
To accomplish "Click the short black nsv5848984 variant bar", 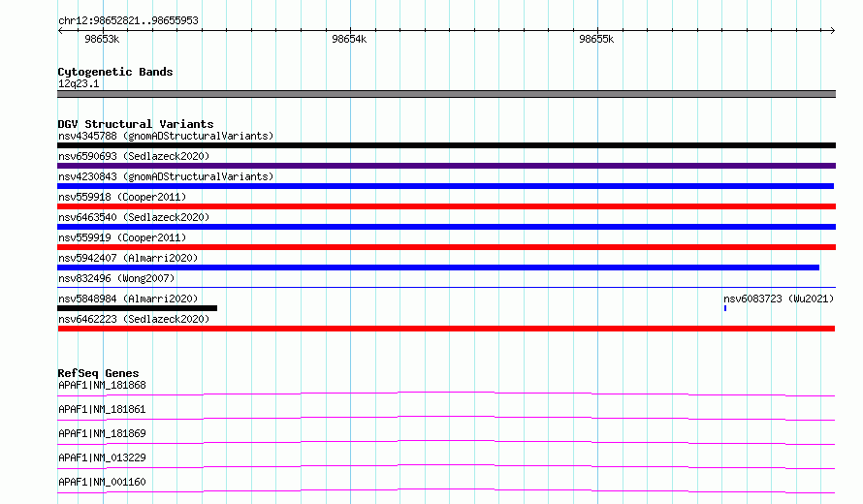I will [x=137, y=308].
